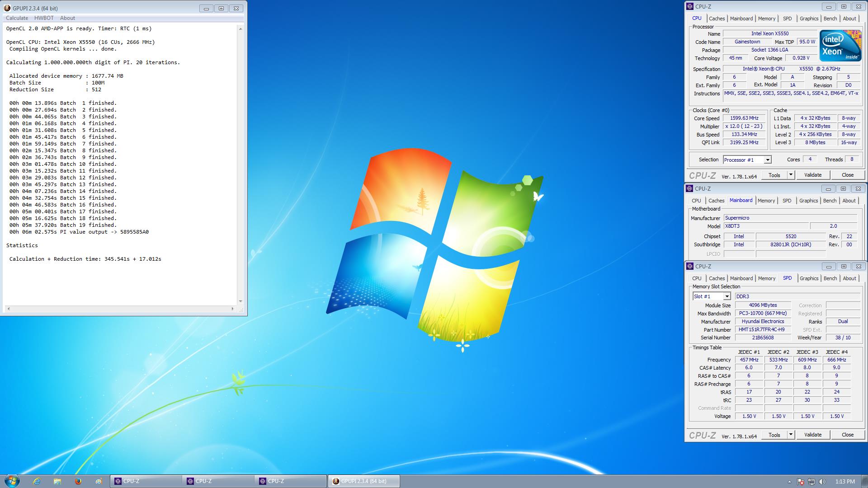The image size is (868, 488).
Task: Select About tab in SPD CPU-Z window
Action: (x=849, y=278)
